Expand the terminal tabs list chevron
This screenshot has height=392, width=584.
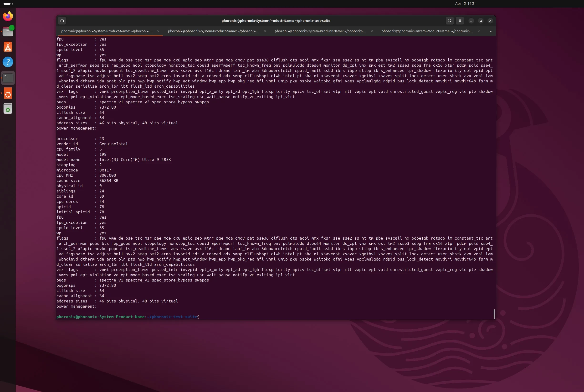[490, 31]
